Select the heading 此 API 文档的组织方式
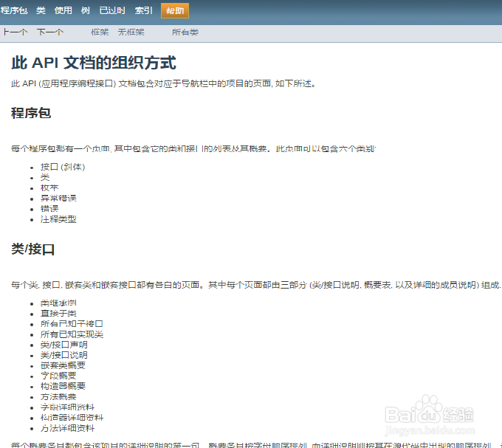Viewport: 502px width, 448px height. coord(94,63)
